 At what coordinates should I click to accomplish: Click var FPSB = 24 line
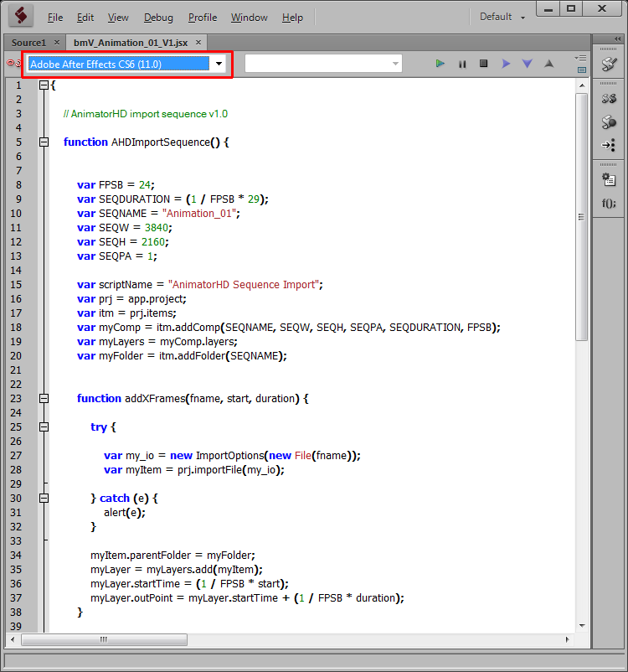pos(116,185)
